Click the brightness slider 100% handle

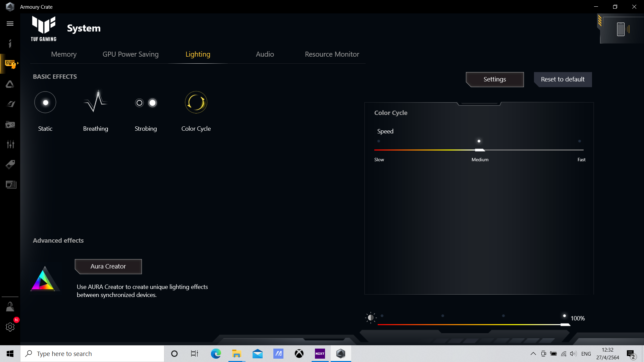pyautogui.click(x=565, y=324)
